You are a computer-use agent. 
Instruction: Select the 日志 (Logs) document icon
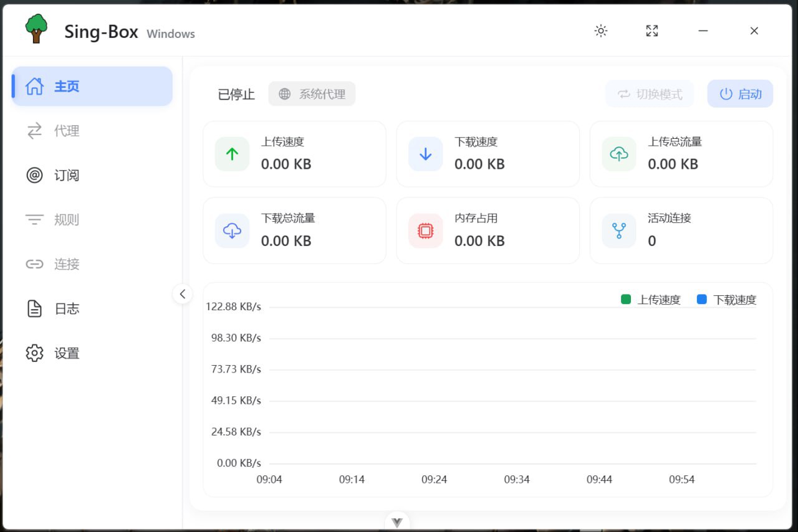(x=34, y=308)
